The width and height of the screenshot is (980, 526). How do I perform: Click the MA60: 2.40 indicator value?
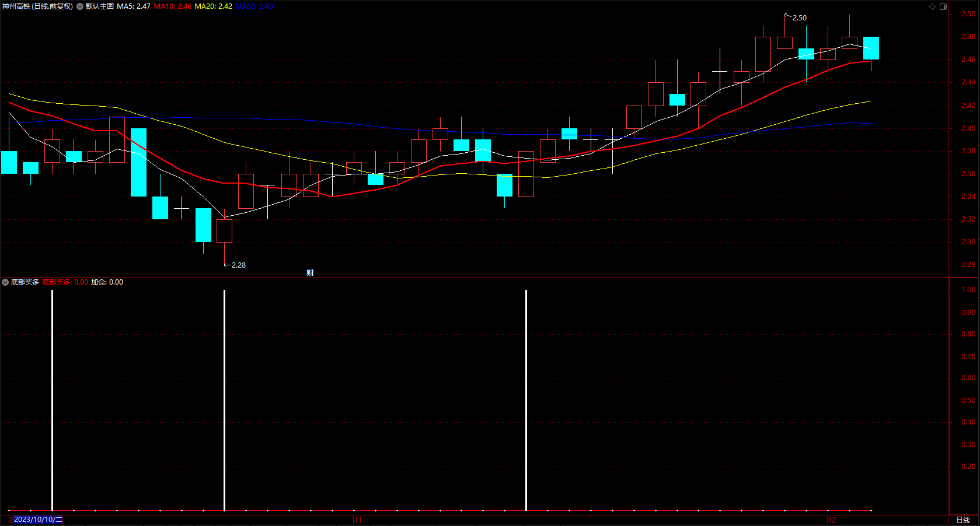tap(254, 6)
